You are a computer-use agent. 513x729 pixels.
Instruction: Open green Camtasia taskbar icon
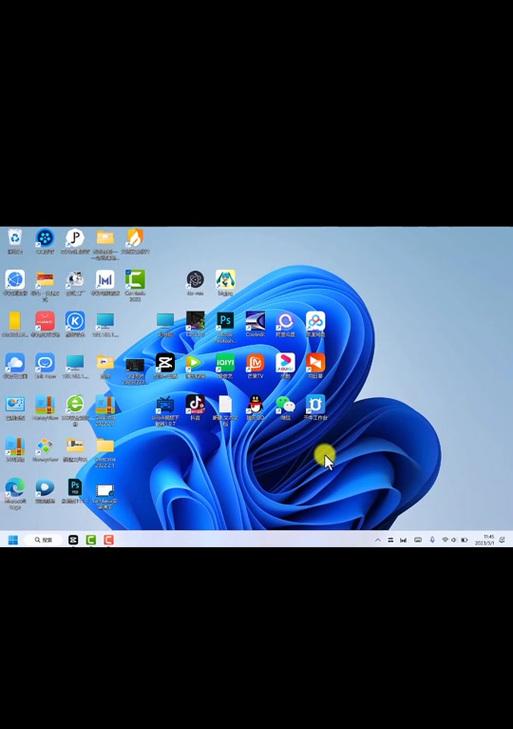click(x=91, y=540)
